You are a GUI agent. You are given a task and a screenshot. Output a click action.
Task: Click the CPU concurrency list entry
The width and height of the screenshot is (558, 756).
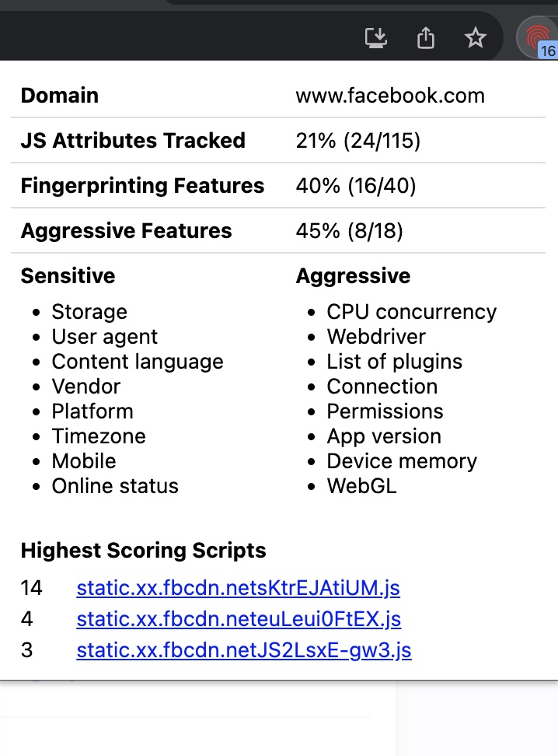click(411, 312)
